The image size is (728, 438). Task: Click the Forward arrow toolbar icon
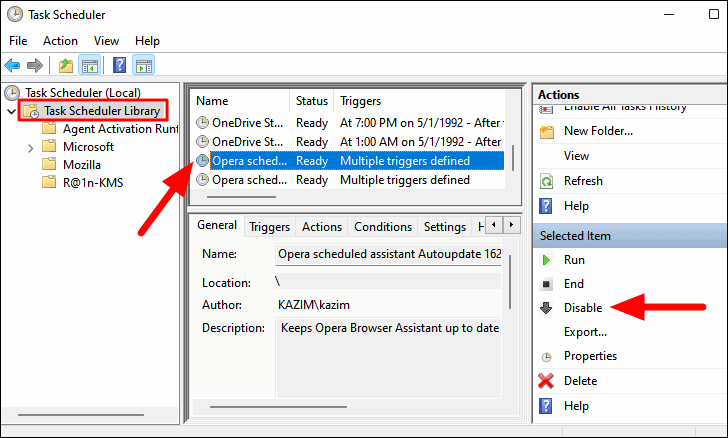coord(35,65)
